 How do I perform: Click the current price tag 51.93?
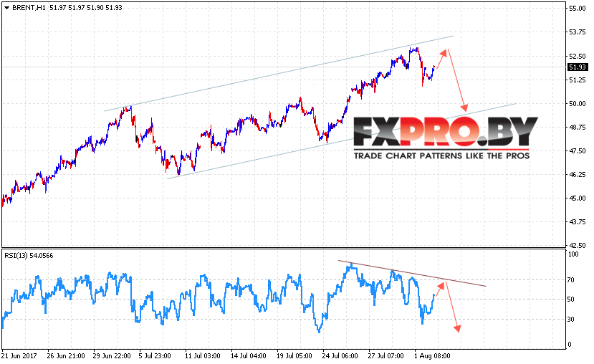click(x=578, y=67)
